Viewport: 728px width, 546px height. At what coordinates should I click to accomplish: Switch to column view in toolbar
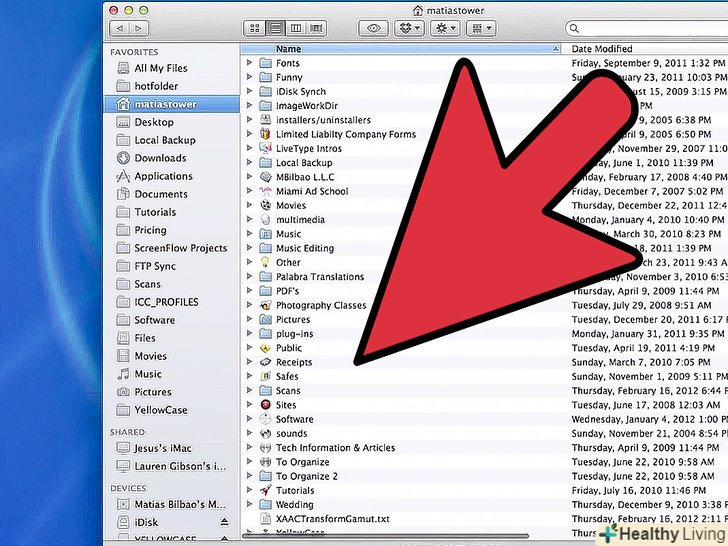coord(295,29)
